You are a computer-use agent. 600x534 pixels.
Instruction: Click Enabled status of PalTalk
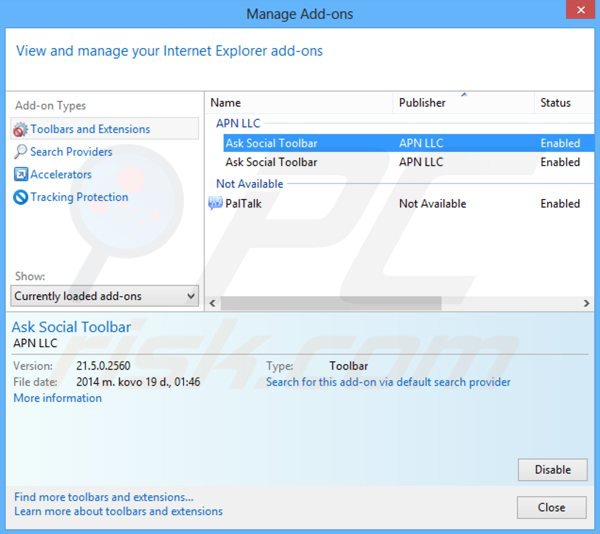[560, 204]
